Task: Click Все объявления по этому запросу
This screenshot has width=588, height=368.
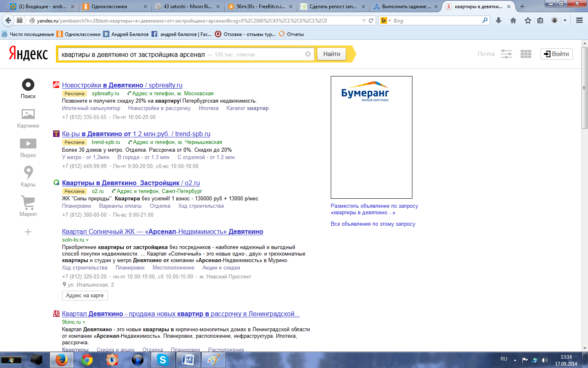Action: 373,224
